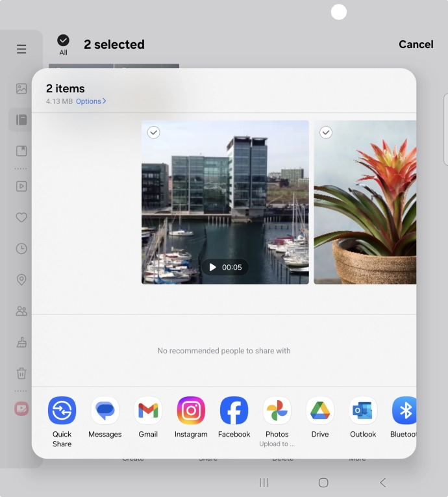This screenshot has height=497, width=448.
Task: Uncheck the bromeliad plant photo
Action: coord(326,133)
